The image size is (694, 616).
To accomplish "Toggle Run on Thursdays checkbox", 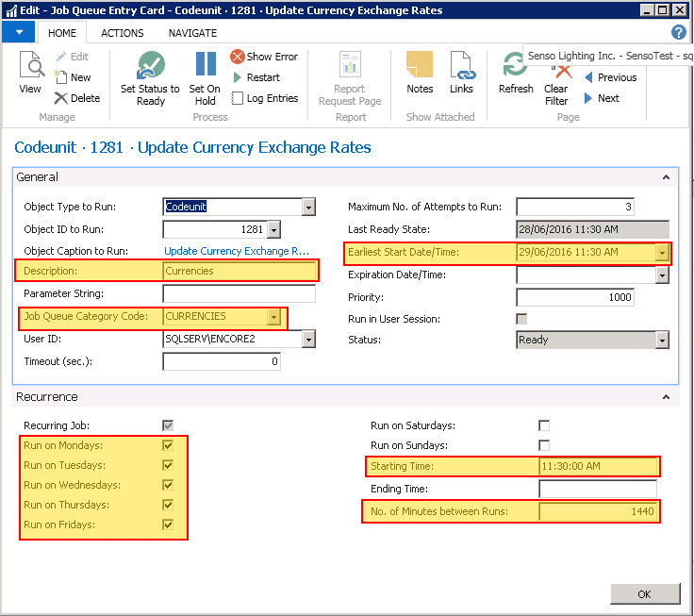I will tap(168, 505).
